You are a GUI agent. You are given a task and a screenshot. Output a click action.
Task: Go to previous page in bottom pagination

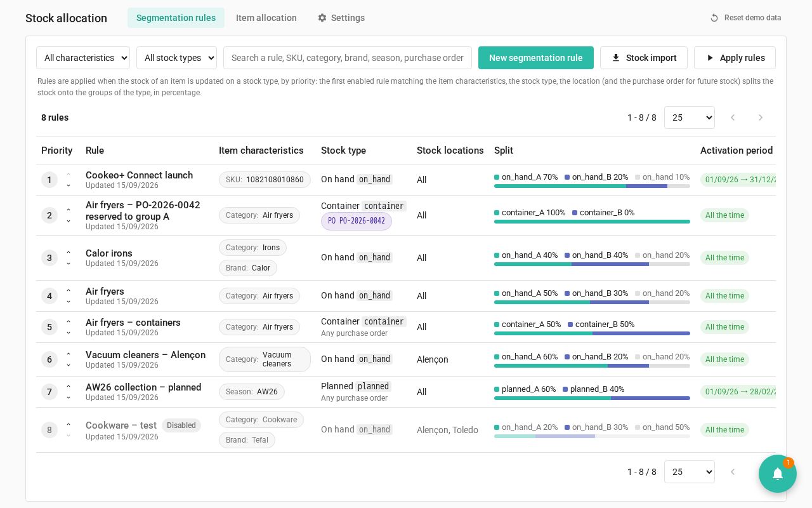click(733, 472)
